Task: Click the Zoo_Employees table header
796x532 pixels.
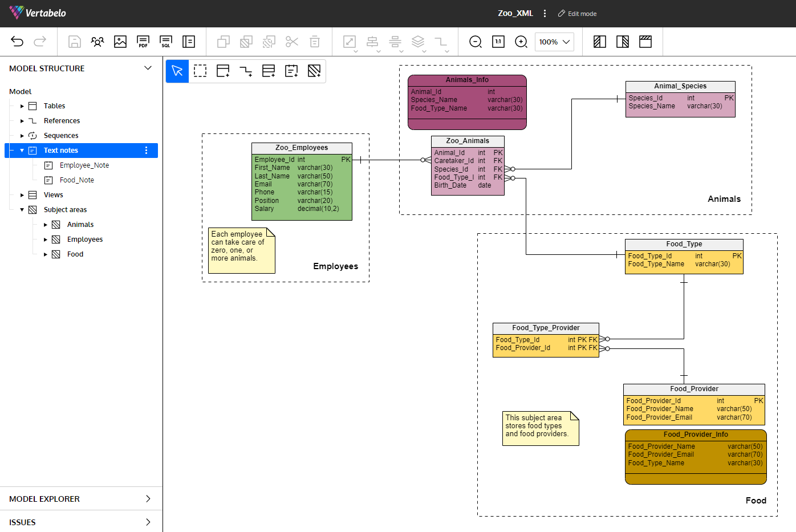Action: 302,148
